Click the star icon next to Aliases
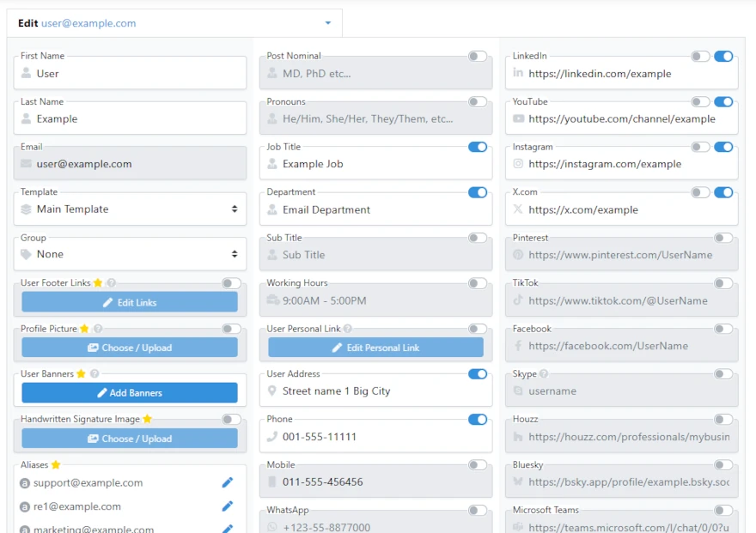 [56, 465]
